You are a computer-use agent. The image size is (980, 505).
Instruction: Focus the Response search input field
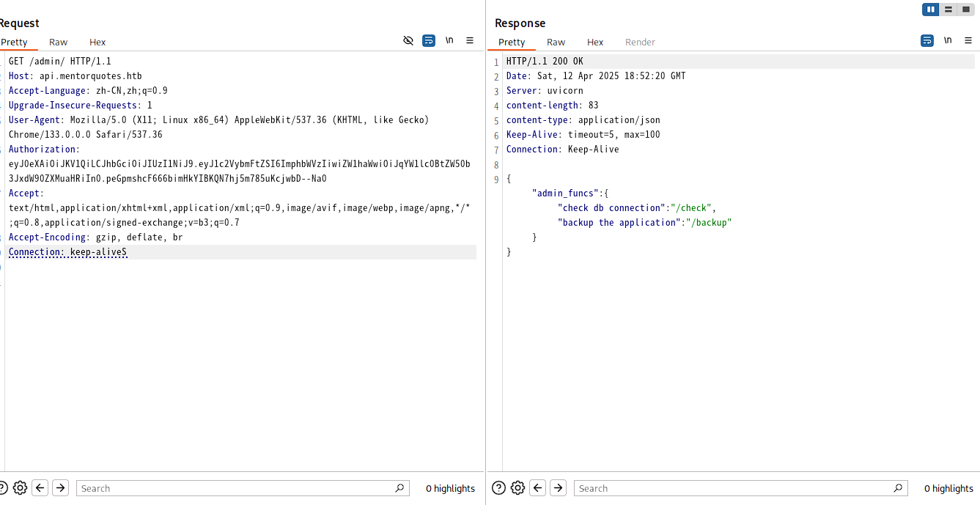click(x=740, y=488)
